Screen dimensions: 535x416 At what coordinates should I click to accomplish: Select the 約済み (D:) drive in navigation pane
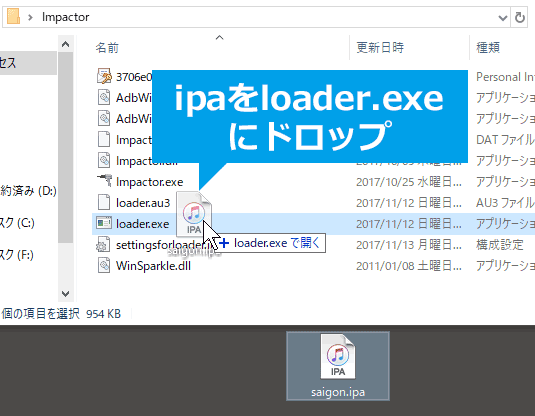(x=28, y=190)
